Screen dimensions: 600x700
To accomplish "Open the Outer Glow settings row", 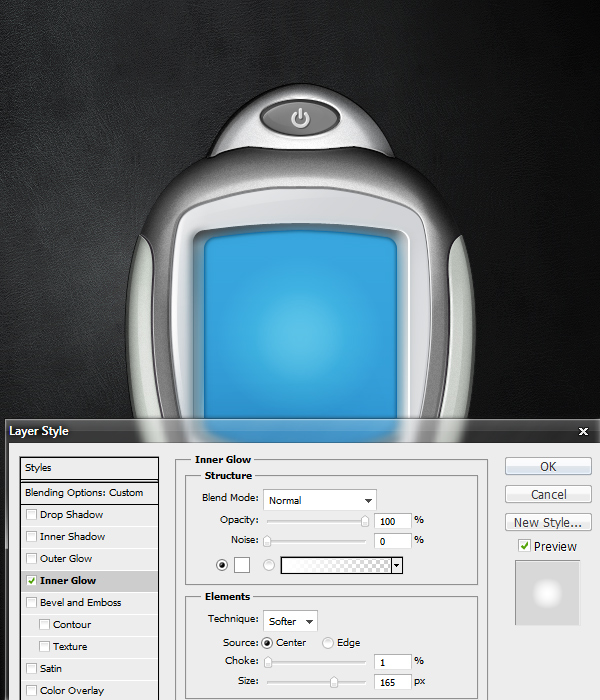I will tap(89, 558).
